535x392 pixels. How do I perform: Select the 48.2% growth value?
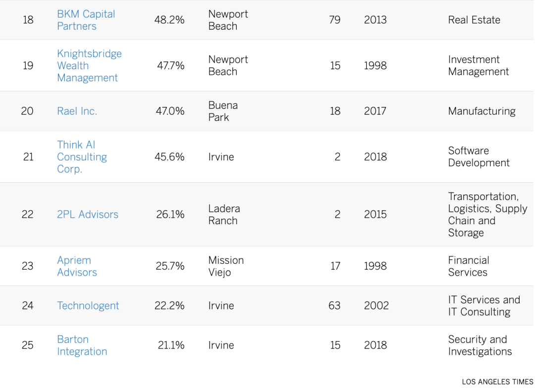[169, 20]
